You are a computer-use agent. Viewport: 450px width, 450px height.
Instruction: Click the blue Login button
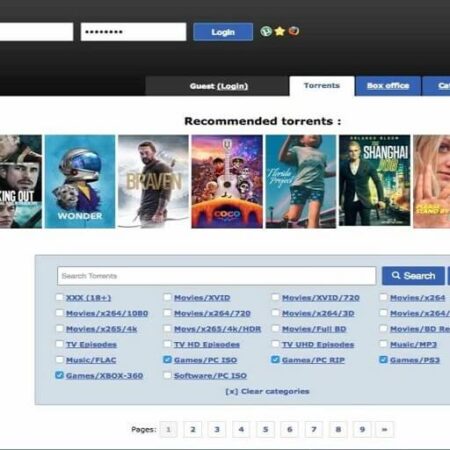pyautogui.click(x=223, y=32)
